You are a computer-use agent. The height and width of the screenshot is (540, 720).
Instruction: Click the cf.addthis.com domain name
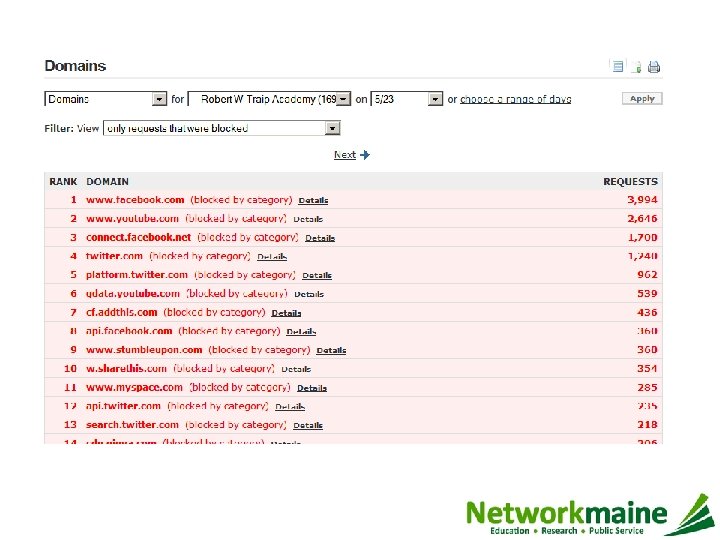coord(122,312)
